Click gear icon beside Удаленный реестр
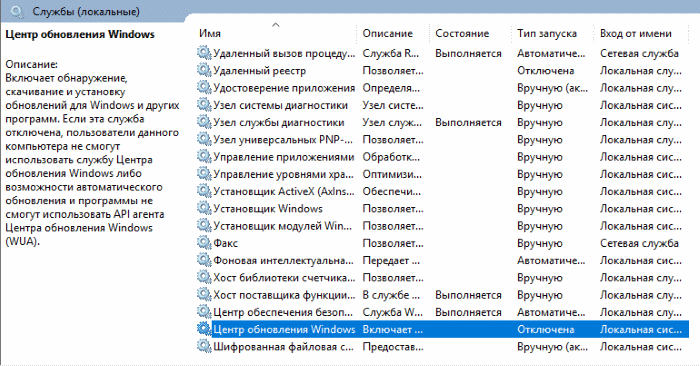Screen dimensions: 700x366 pos(204,70)
